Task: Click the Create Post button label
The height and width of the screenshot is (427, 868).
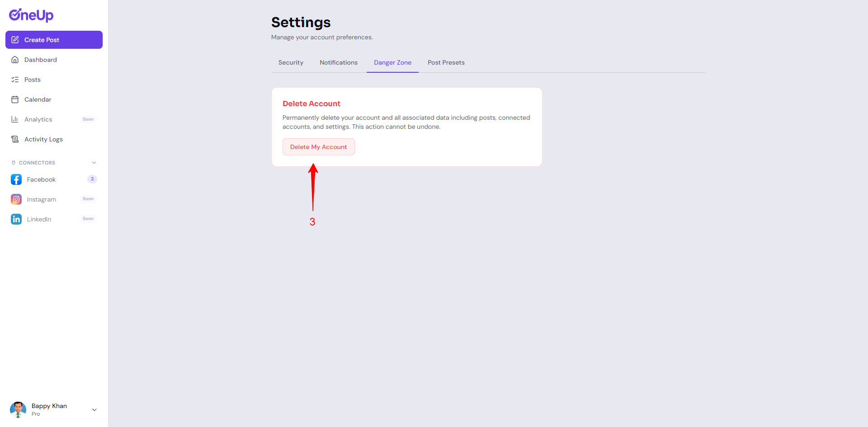Action: click(x=42, y=40)
